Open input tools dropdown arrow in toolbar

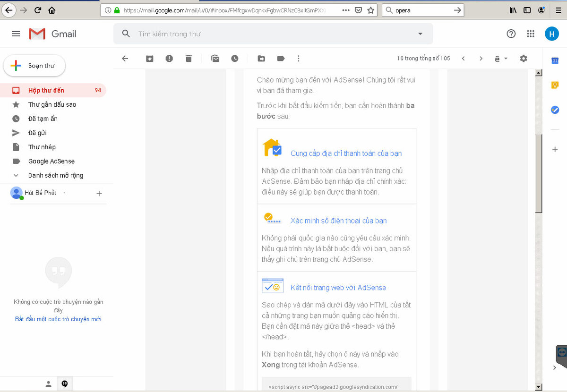point(506,59)
